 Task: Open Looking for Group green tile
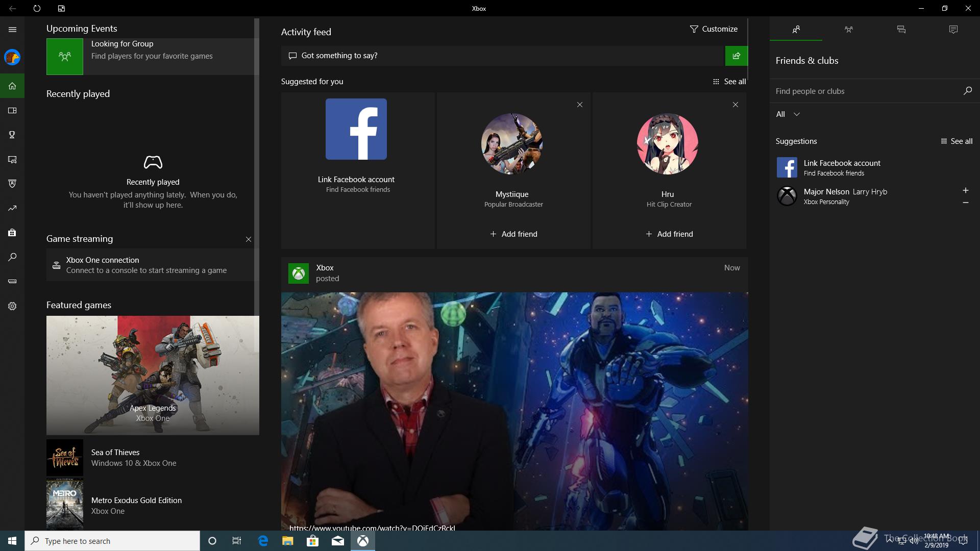(x=65, y=57)
